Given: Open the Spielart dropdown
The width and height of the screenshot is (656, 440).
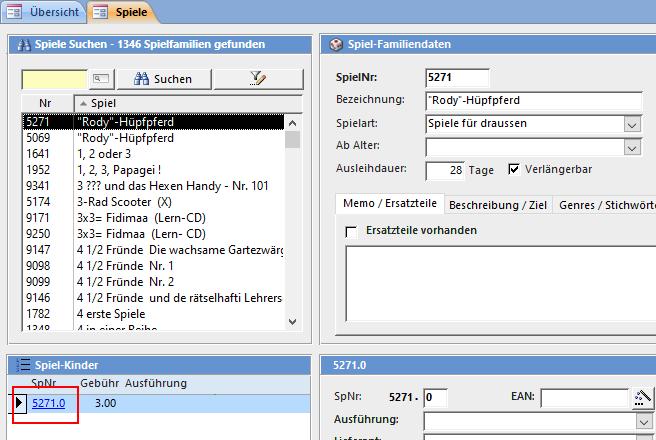Looking at the screenshot, I should pos(632,124).
